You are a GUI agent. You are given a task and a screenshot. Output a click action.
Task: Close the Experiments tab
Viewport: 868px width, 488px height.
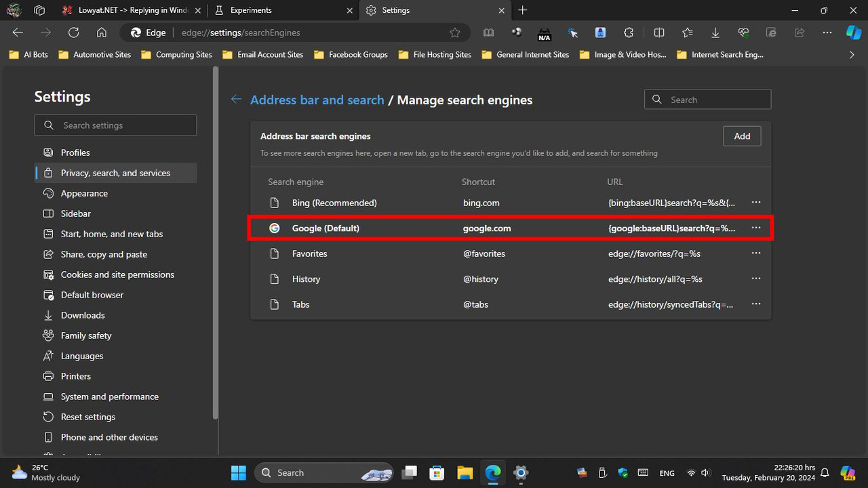[349, 10]
